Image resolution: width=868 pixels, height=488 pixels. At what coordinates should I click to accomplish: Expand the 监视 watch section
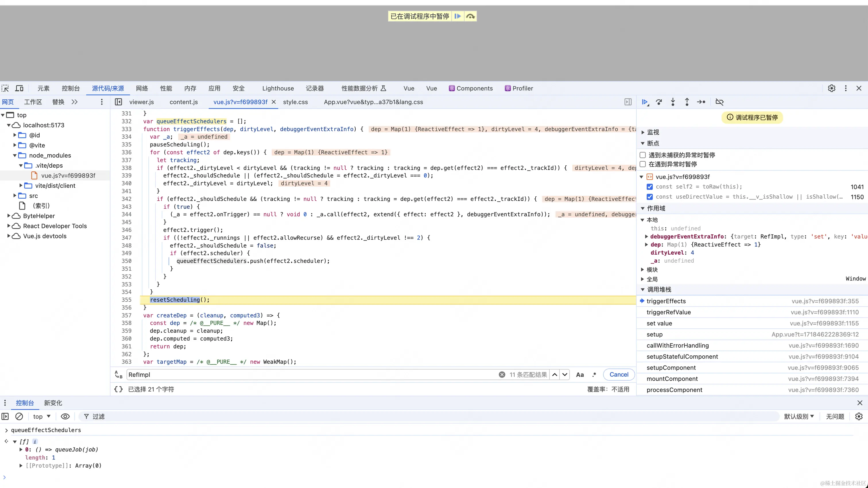click(x=652, y=132)
